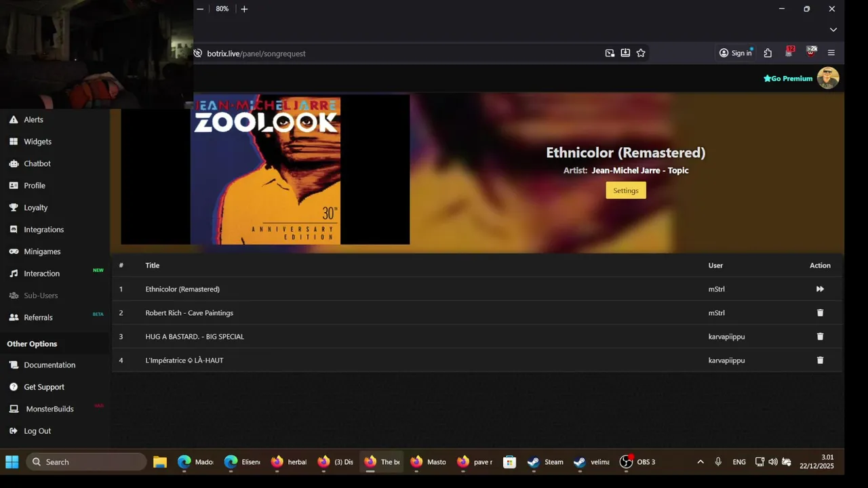
Task: Click artist Jean-Michel Jarre - Topic text
Action: (639, 170)
